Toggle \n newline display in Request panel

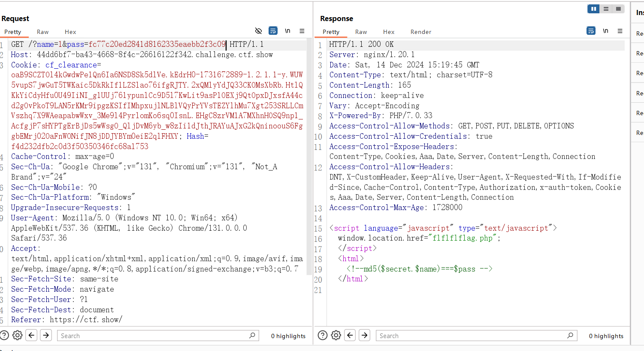pyautogui.click(x=287, y=31)
